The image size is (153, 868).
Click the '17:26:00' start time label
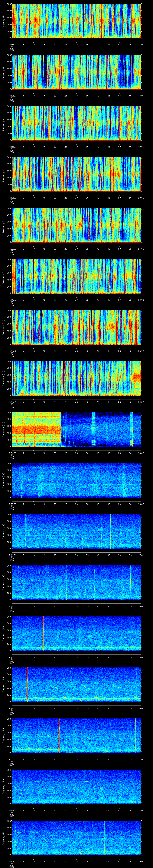[x=12, y=555]
